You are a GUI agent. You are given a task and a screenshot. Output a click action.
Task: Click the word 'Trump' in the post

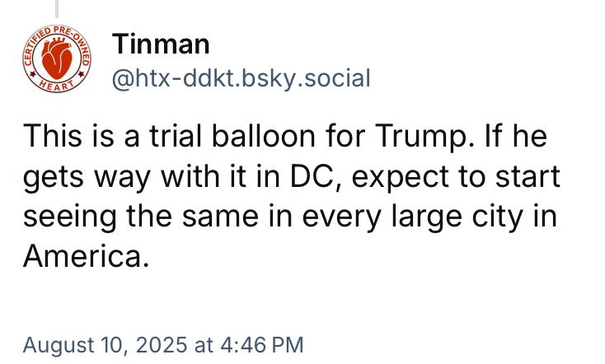point(420,137)
